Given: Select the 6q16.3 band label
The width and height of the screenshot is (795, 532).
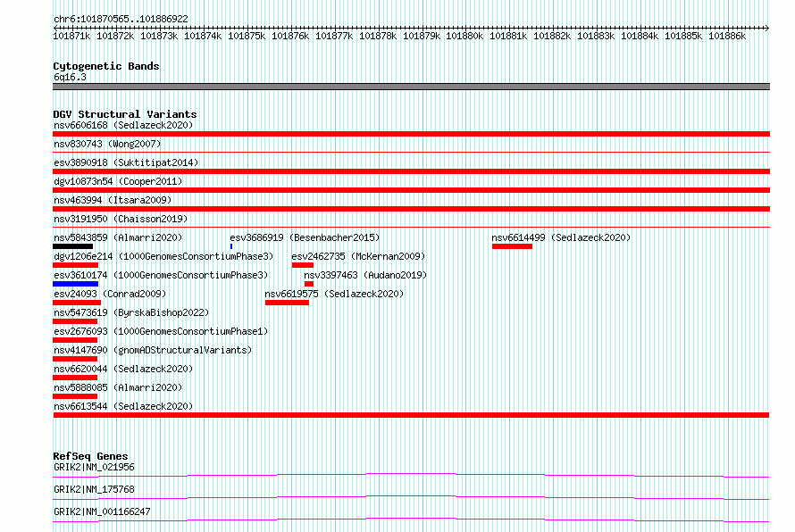Looking at the screenshot, I should 70,77.
